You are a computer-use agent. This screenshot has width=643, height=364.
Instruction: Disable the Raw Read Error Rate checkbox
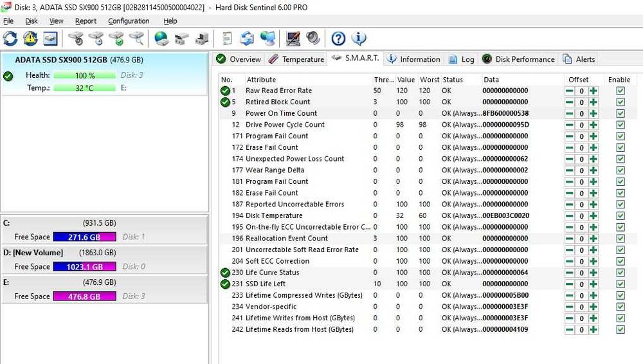click(x=620, y=91)
